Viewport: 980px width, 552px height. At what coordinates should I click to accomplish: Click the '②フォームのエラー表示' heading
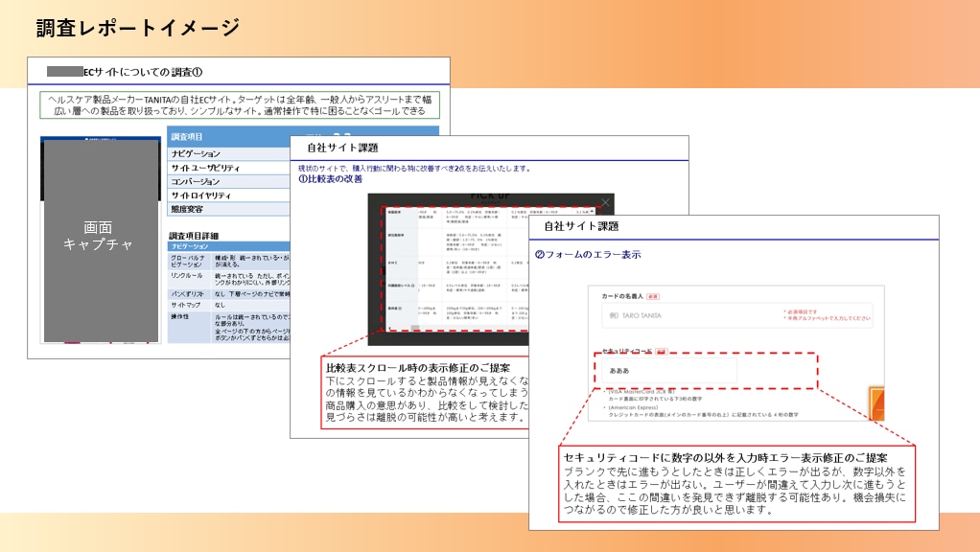tap(588, 255)
